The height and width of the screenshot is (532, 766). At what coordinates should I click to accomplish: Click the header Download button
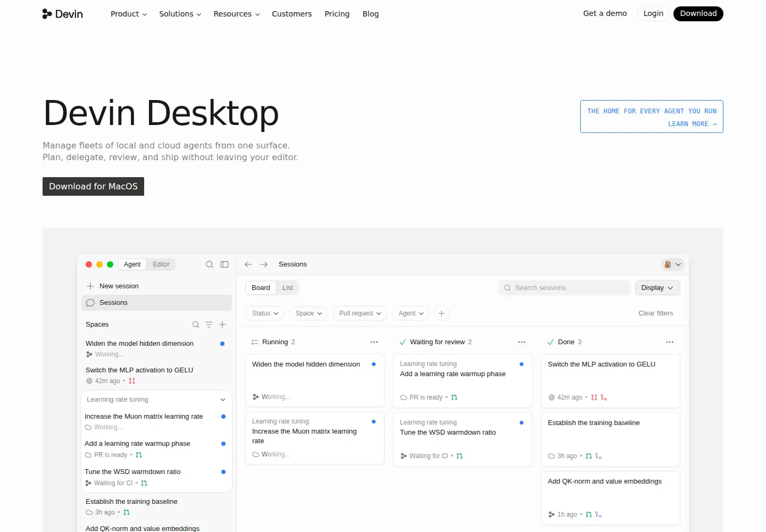pyautogui.click(x=698, y=13)
